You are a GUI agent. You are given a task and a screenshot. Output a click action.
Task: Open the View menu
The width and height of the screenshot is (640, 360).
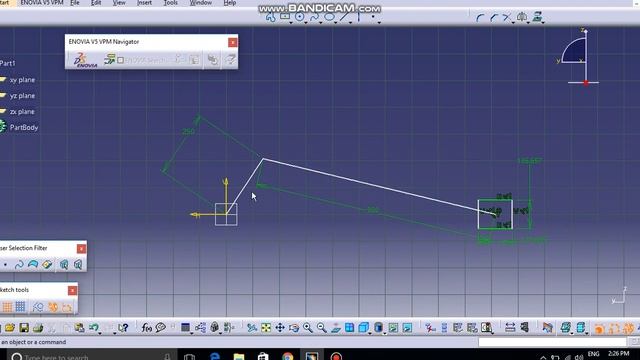tap(119, 3)
